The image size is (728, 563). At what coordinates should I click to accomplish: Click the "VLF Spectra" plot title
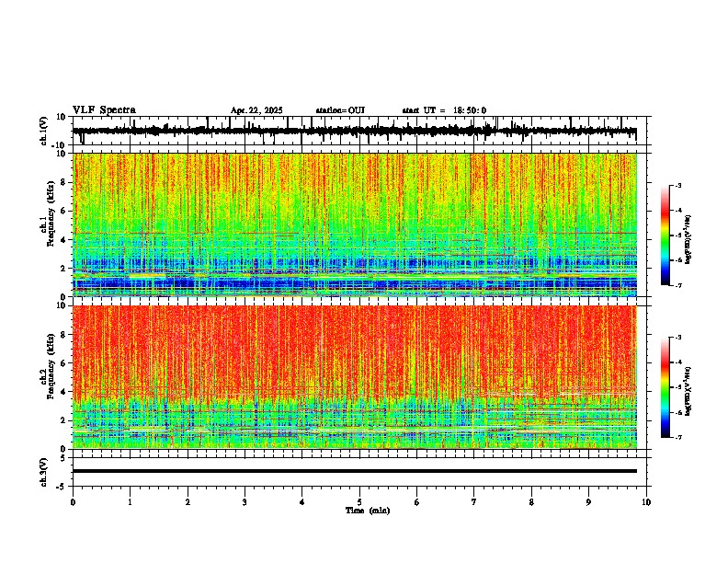point(104,110)
